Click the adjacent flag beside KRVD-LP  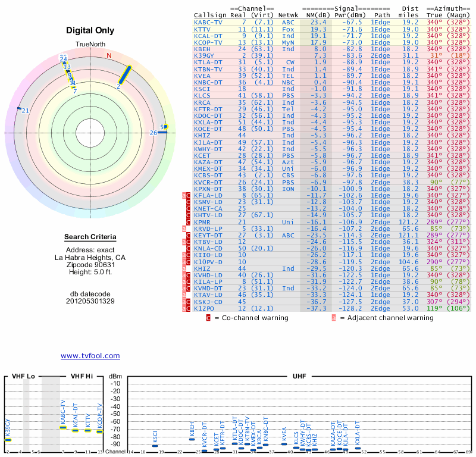184,228
